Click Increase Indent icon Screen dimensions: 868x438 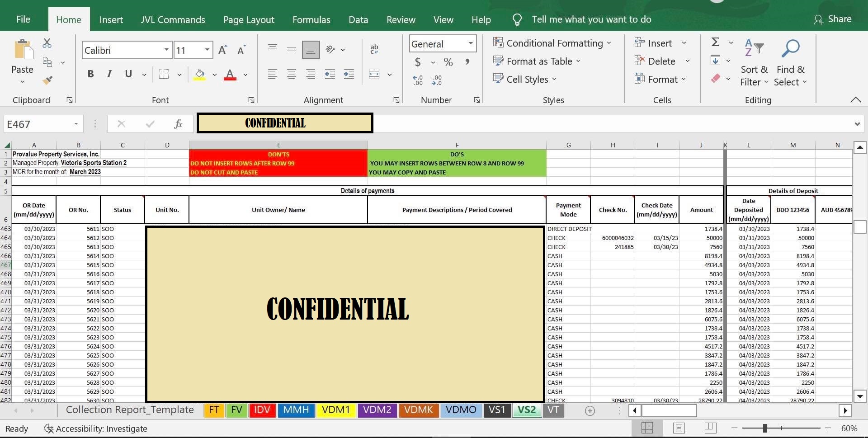point(349,74)
